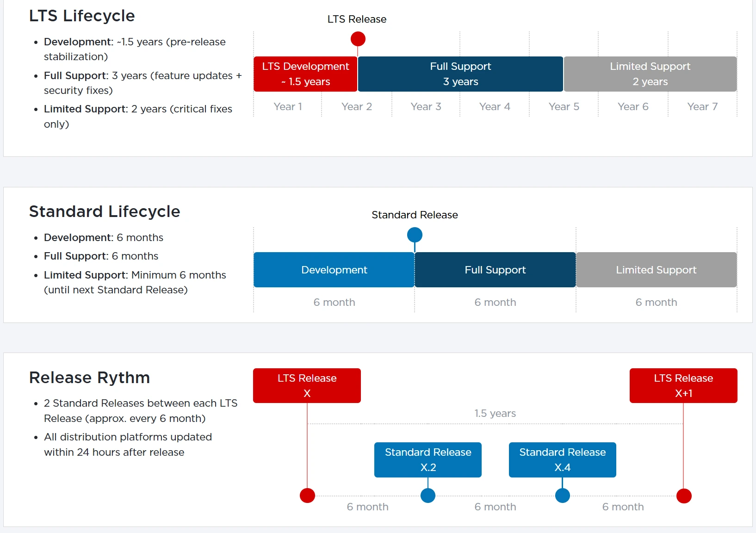Screen dimensions: 756x533
Task: Click the red LTS Release marker dot
Action: [x=358, y=39]
